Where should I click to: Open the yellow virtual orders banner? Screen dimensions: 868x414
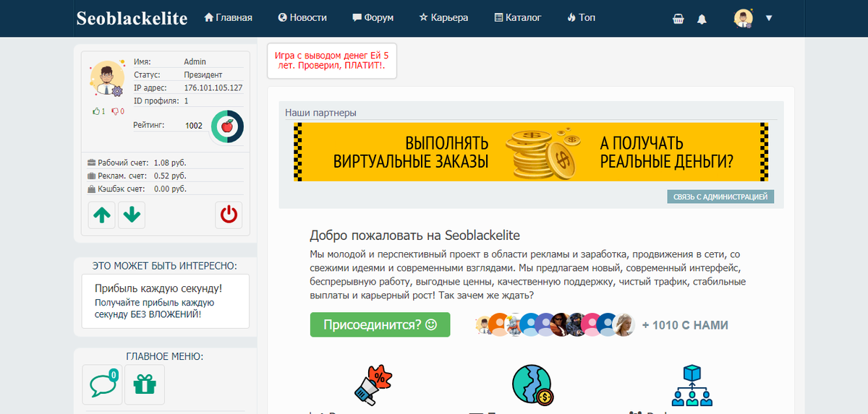[531, 152]
